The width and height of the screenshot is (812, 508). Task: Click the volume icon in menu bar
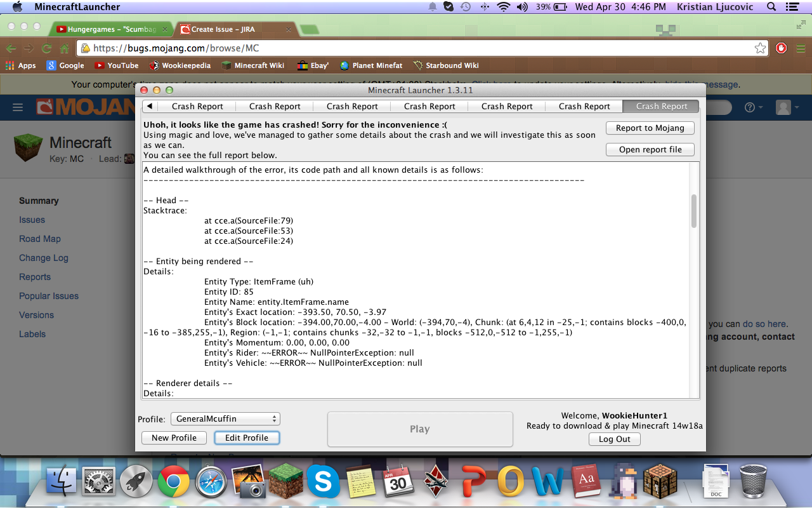[x=522, y=7]
